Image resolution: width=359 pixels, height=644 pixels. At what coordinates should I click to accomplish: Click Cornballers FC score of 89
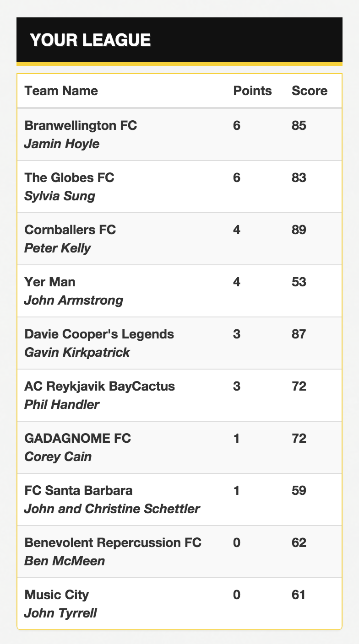(x=299, y=230)
